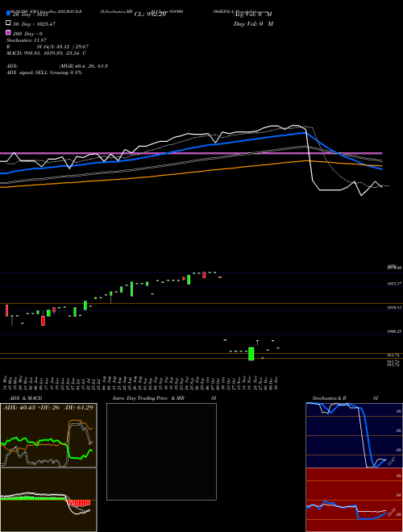Screen dimensions: 403x532
Task: Select the '200 Day - 0' legend text
Action: (27, 34)
